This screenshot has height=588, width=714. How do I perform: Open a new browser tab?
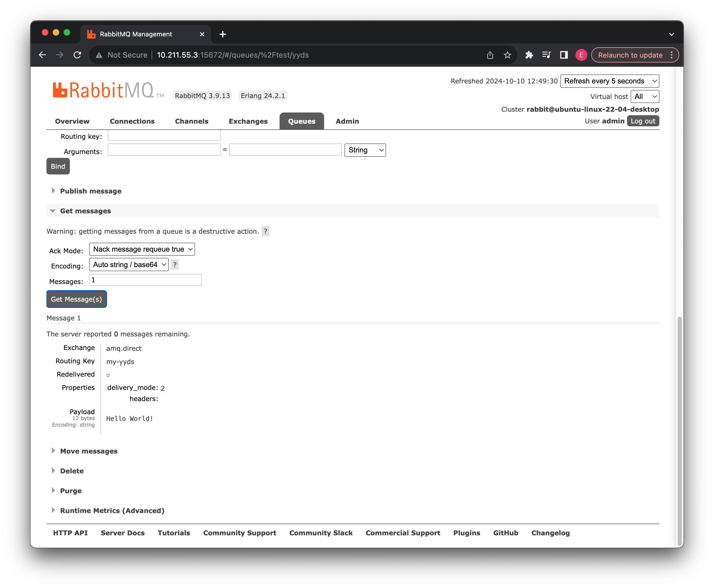[223, 34]
